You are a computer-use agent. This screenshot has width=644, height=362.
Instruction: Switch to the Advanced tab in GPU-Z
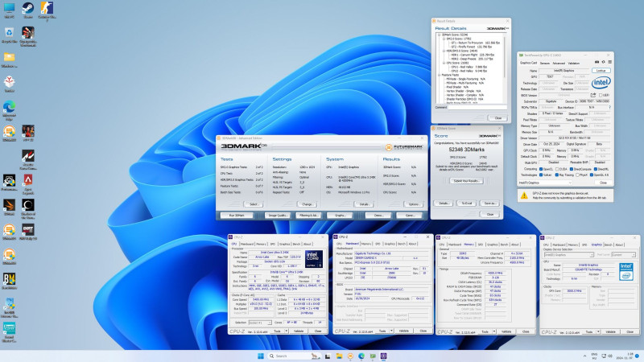click(x=559, y=64)
